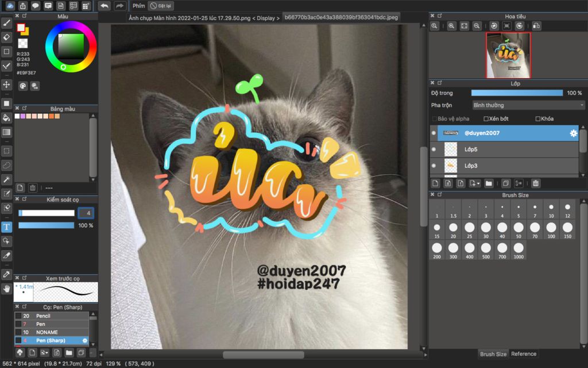Select the Pen brush in list
This screenshot has width=588, height=368.
pyautogui.click(x=52, y=324)
